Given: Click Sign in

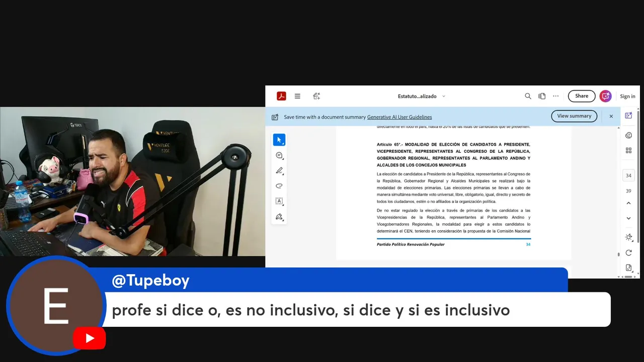Looking at the screenshot, I should pos(627,97).
